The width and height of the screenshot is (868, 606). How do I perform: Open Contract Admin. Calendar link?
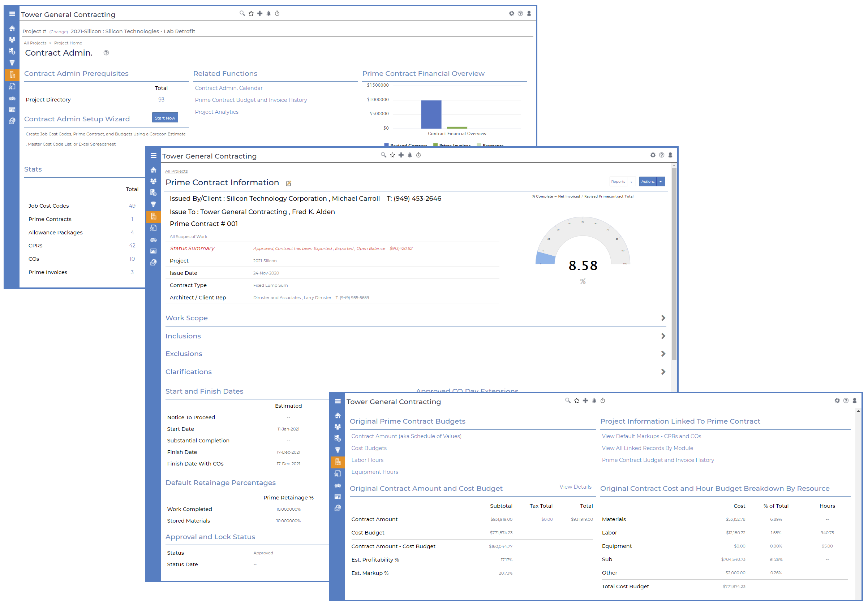pos(228,88)
